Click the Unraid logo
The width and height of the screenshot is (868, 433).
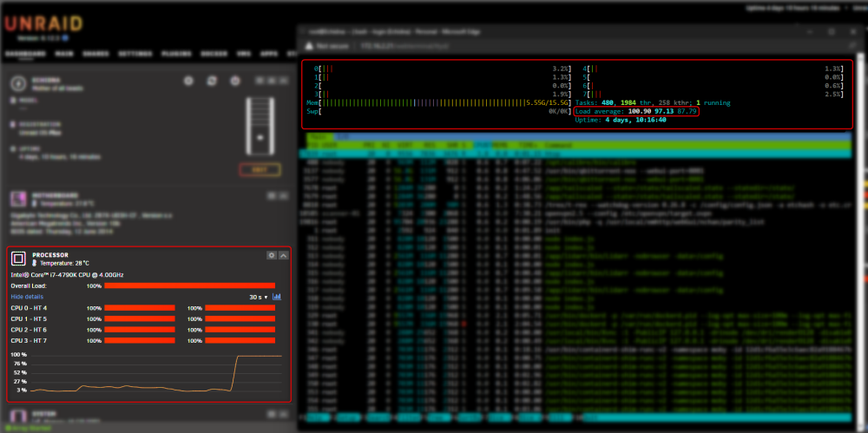click(43, 23)
